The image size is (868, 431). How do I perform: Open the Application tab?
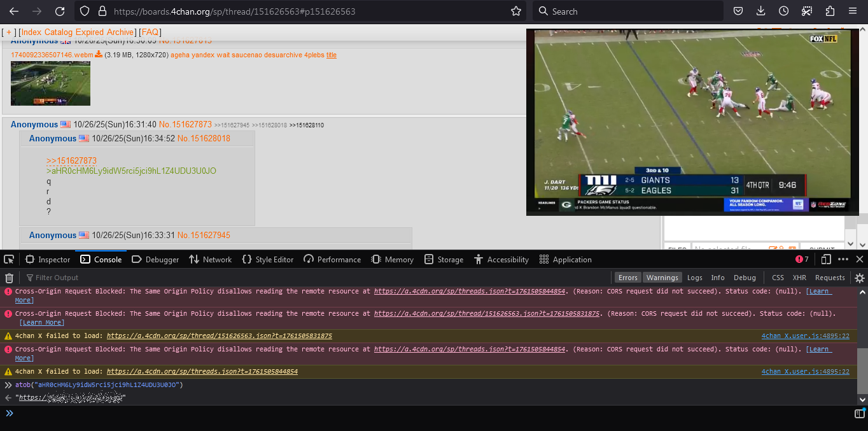point(565,259)
